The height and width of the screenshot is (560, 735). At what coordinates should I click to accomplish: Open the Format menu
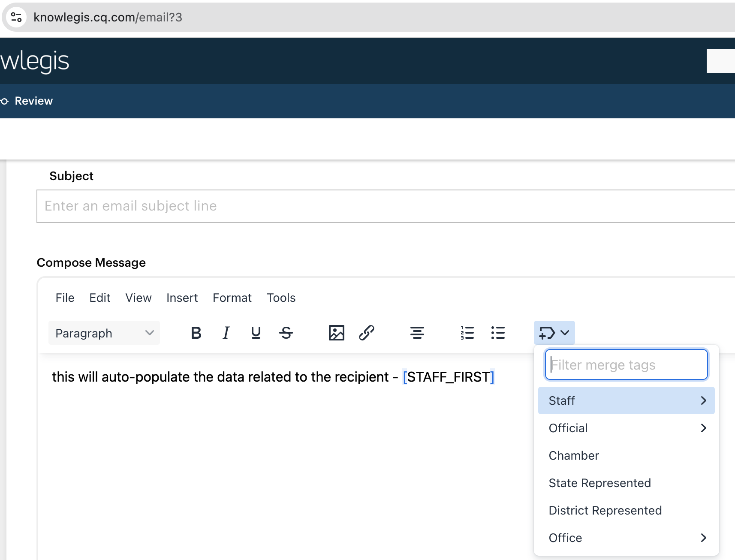pos(232,298)
